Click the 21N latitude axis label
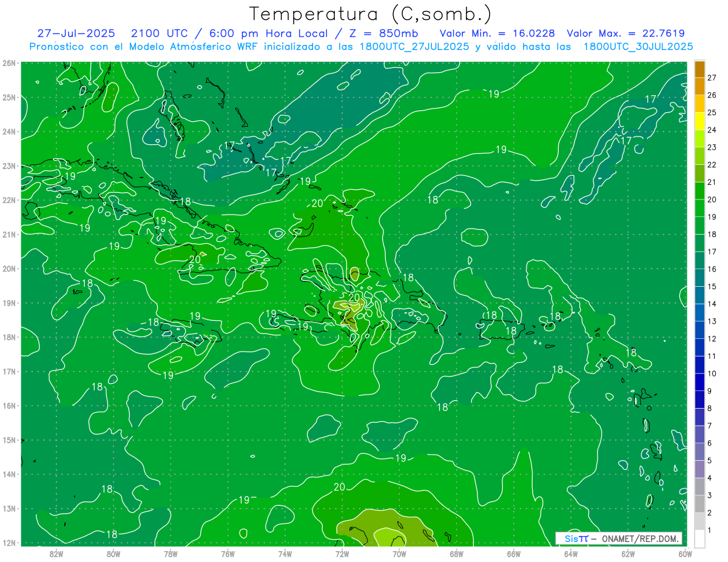The image size is (728, 562). point(9,235)
